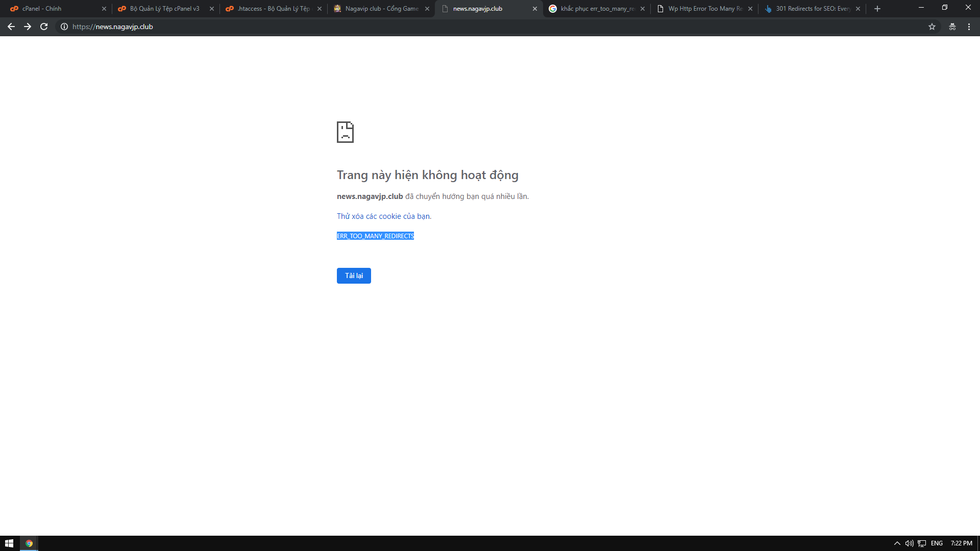This screenshot has height=551, width=980.
Task: Switch to cPanel - Chính tab
Action: click(54, 9)
